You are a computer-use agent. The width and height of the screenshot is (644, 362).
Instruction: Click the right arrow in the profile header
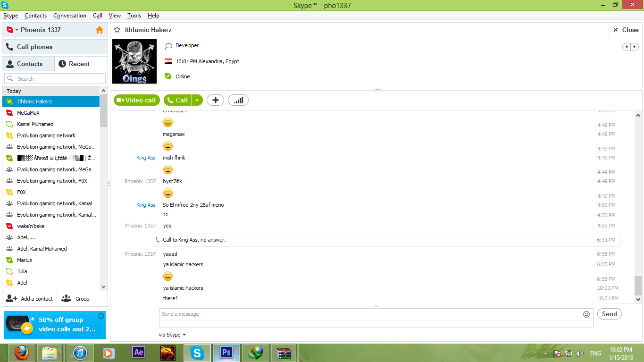coord(635,47)
